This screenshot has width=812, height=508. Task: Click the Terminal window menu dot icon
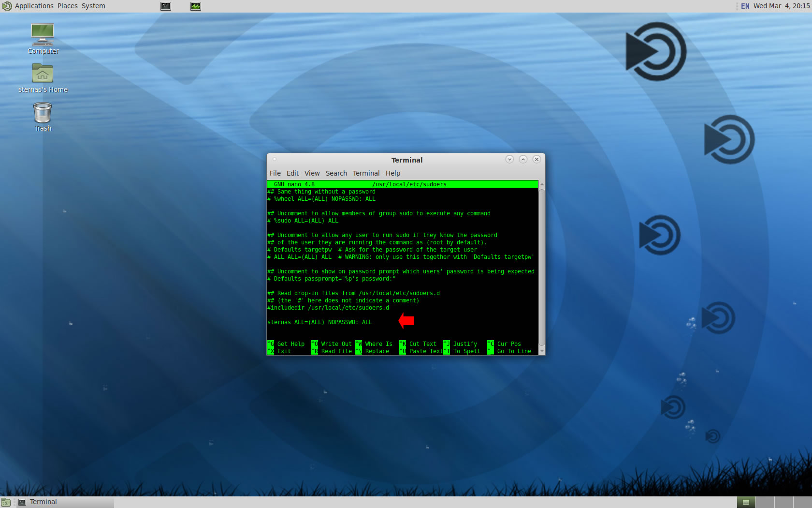click(275, 159)
